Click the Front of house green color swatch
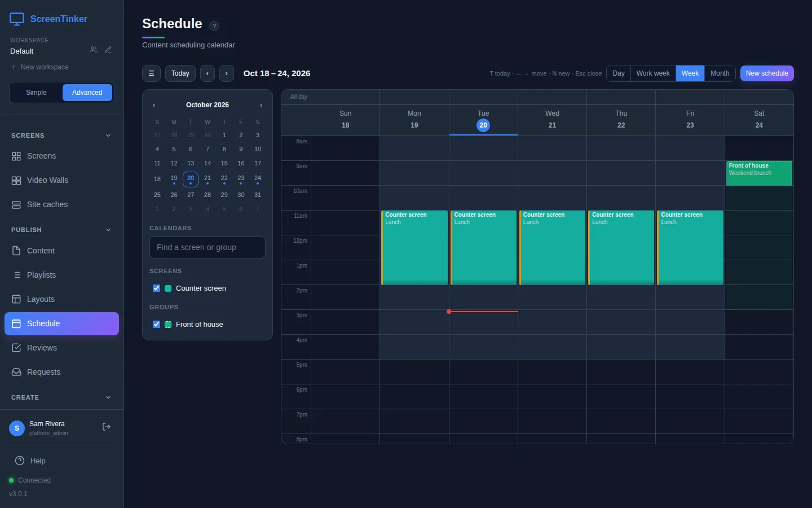 click(168, 325)
